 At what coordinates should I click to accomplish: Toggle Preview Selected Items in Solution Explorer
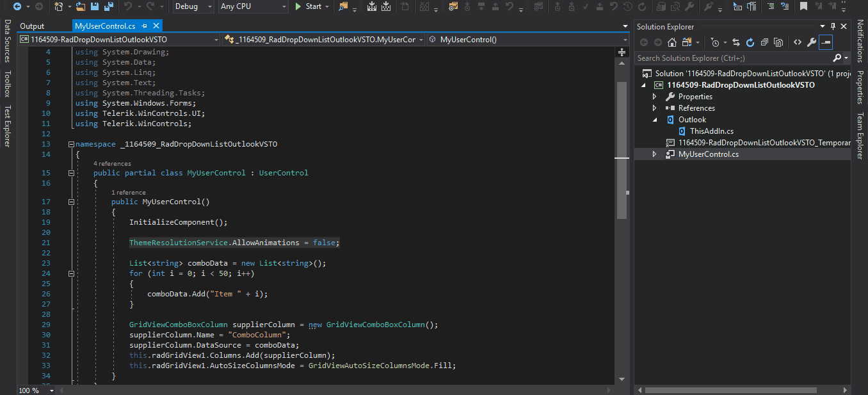(826, 42)
